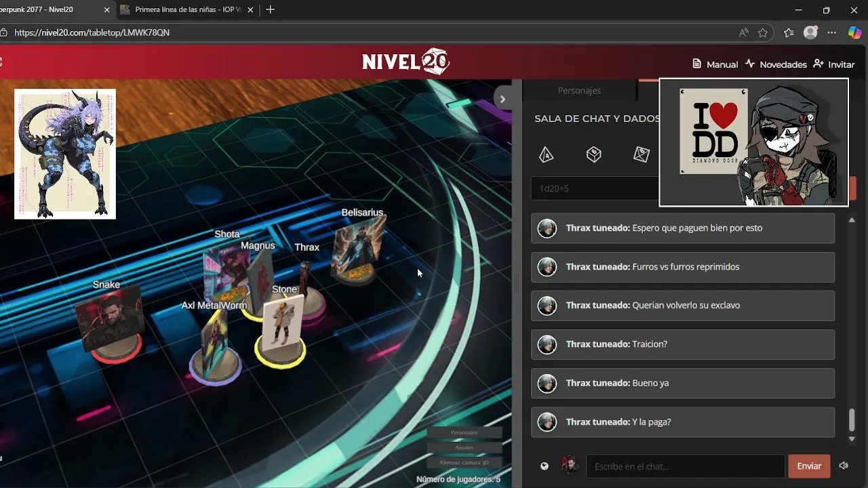Add page to favorites star icon
The height and width of the screenshot is (488, 868).
pyautogui.click(x=763, y=33)
